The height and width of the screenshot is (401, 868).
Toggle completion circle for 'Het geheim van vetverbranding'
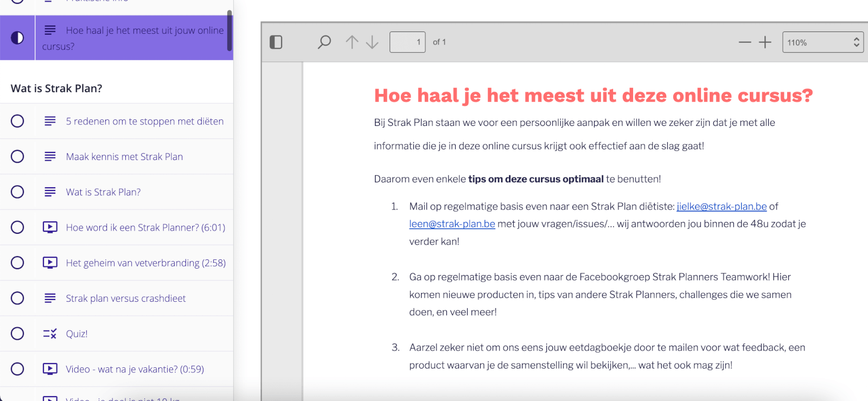pyautogui.click(x=17, y=263)
